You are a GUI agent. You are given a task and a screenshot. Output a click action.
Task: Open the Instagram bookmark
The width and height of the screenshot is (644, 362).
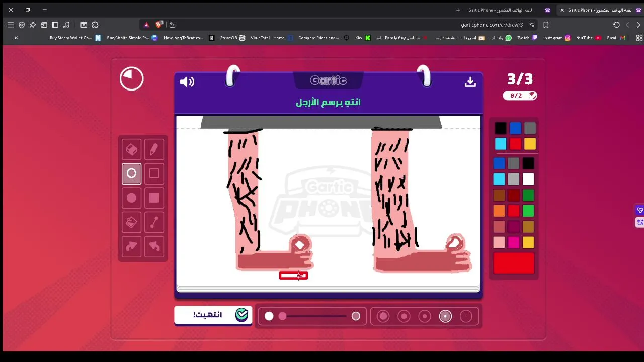tap(556, 38)
